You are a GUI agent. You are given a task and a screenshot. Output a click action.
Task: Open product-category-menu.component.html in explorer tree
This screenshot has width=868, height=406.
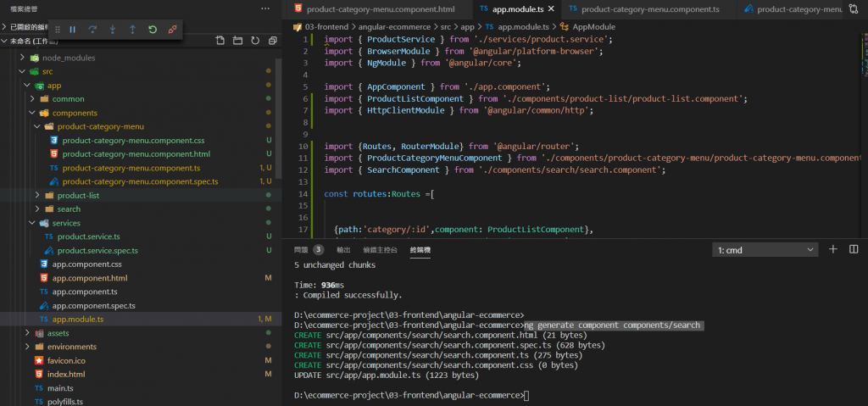[136, 154]
